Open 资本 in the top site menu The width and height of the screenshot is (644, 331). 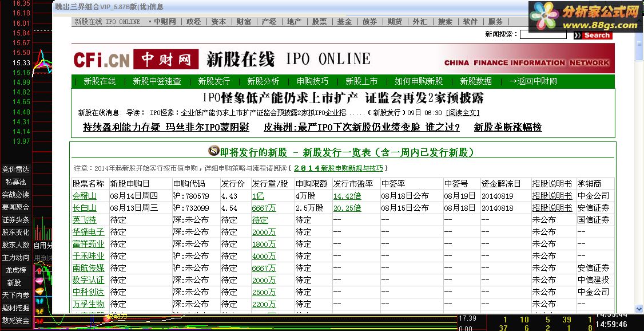tap(218, 22)
